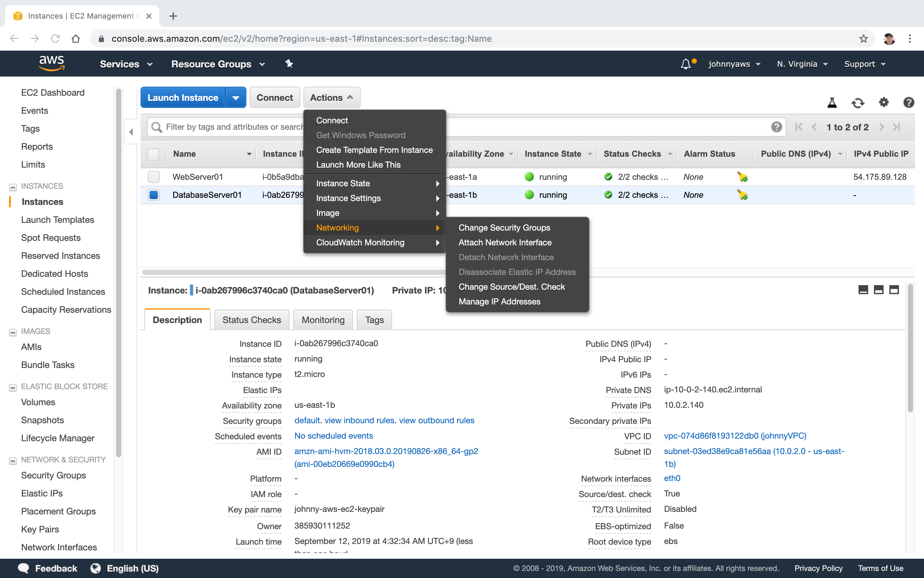This screenshot has width=924, height=578.
Task: Collapse the ELASTIC BLOCK STORE section
Action: click(x=13, y=388)
